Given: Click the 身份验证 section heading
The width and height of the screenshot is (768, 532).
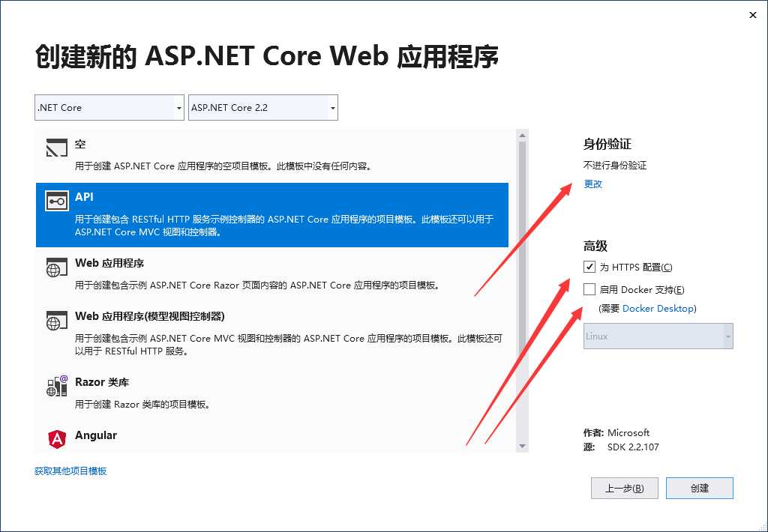Looking at the screenshot, I should click(x=607, y=144).
